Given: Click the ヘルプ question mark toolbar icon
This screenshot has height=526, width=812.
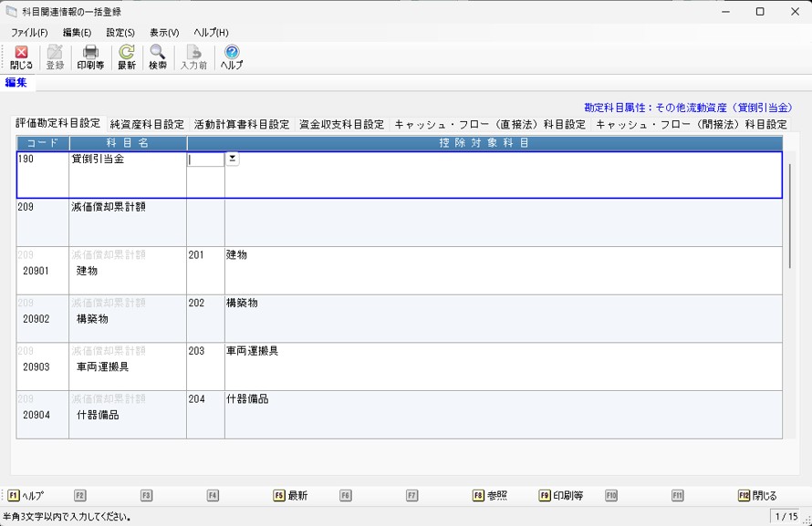Looking at the screenshot, I should (232, 57).
